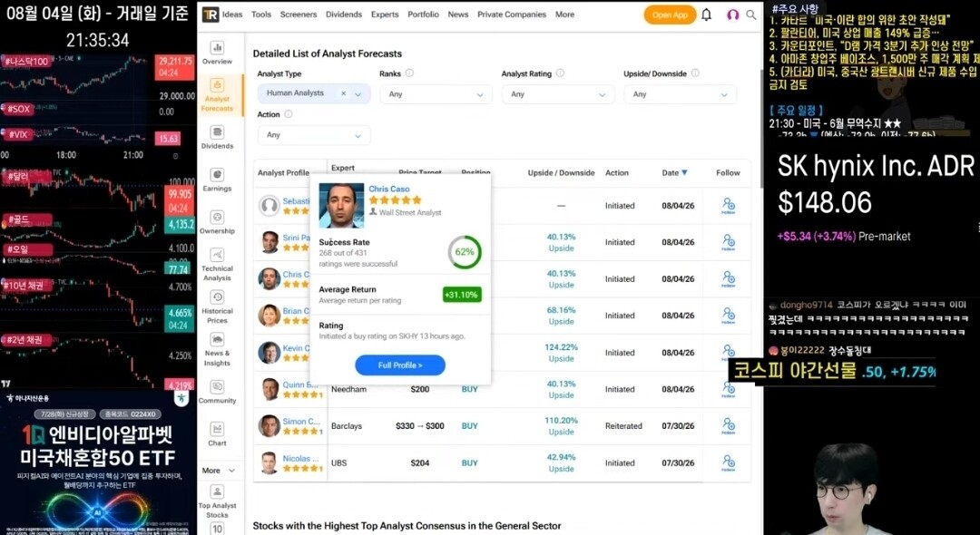Open the Upside/Downside dropdown

tap(680, 94)
